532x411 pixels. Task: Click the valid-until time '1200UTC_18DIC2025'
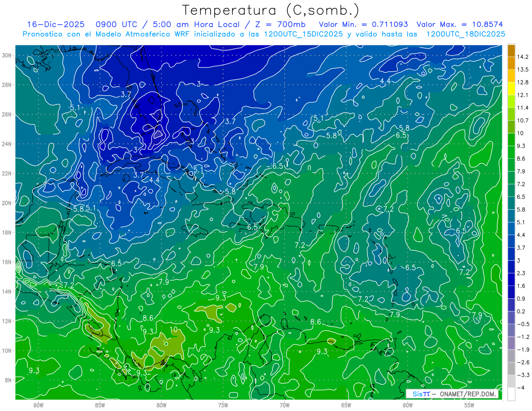pyautogui.click(x=465, y=34)
